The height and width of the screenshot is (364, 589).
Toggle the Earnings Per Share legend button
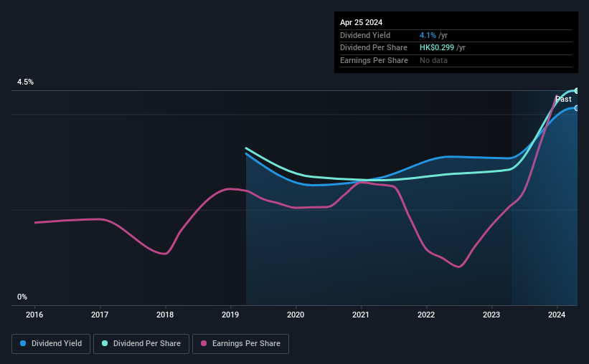point(240,344)
